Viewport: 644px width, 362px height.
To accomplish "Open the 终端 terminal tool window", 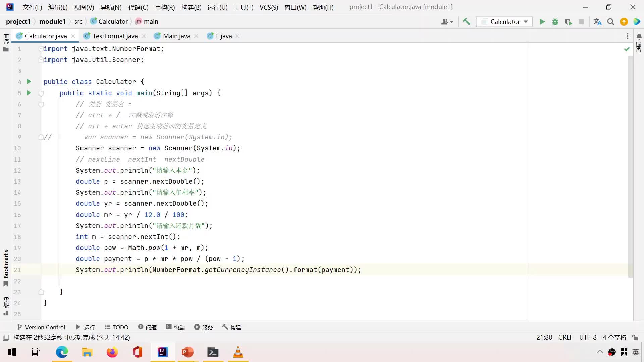I will pos(175,327).
